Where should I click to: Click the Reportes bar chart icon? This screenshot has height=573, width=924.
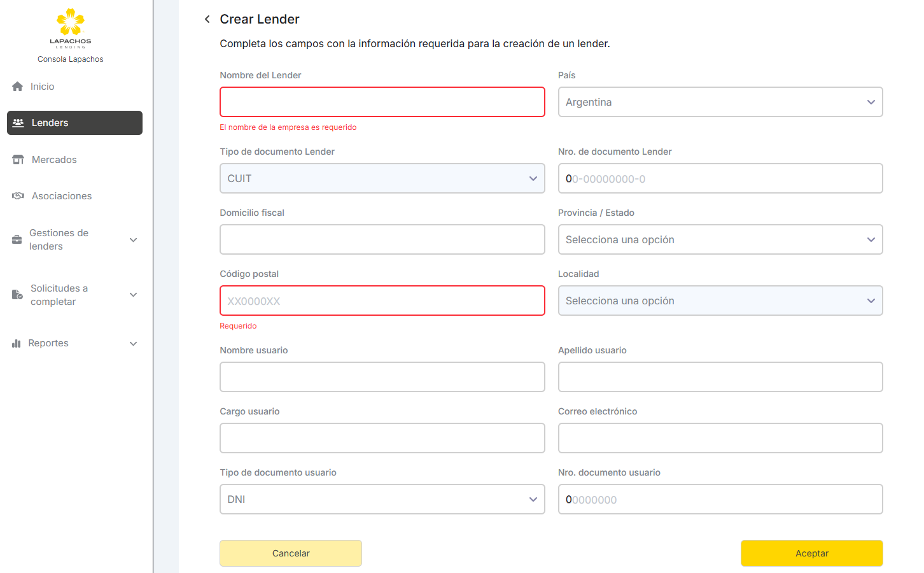point(17,343)
